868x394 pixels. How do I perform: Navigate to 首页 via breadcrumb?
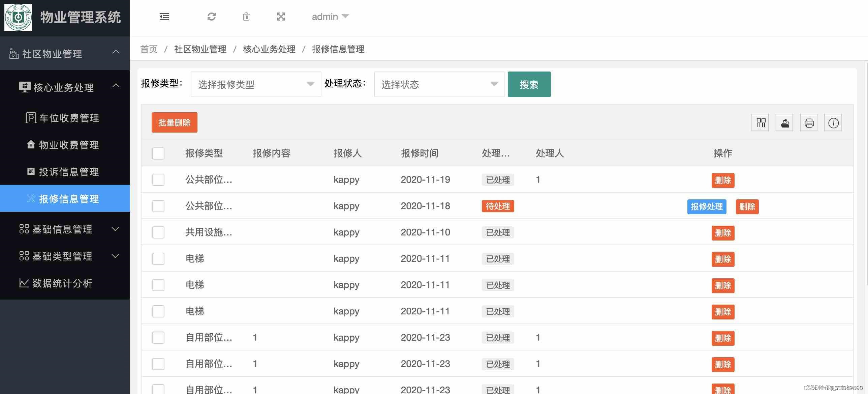[x=149, y=49]
